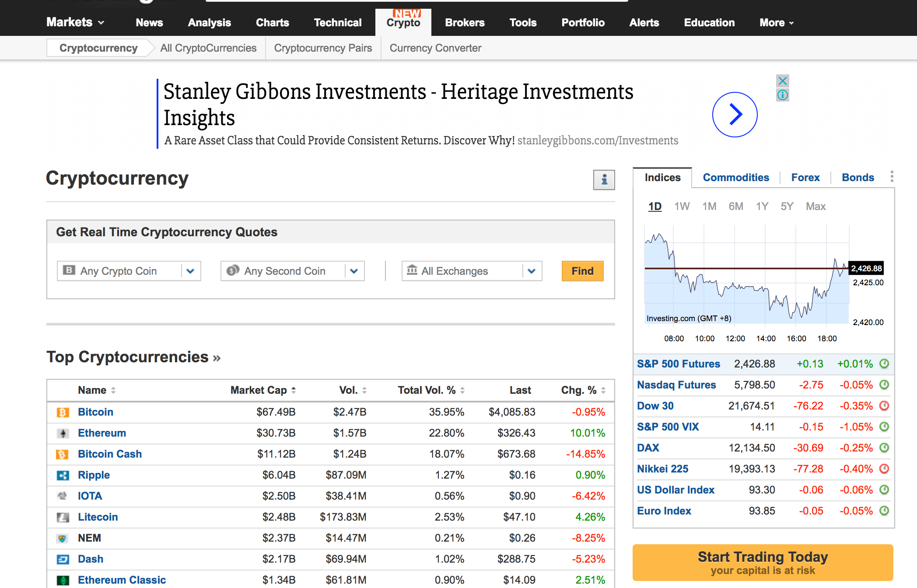Open the Portfolio menu item

pyautogui.click(x=583, y=22)
